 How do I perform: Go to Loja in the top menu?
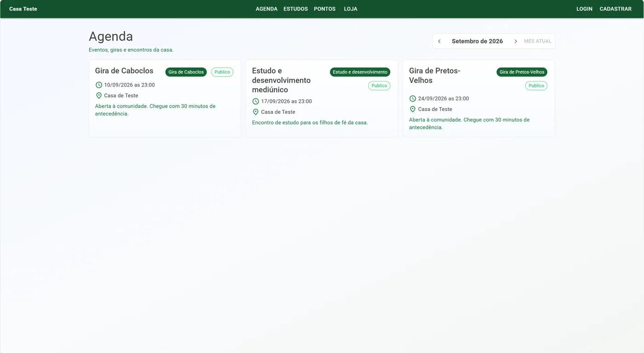(351, 9)
